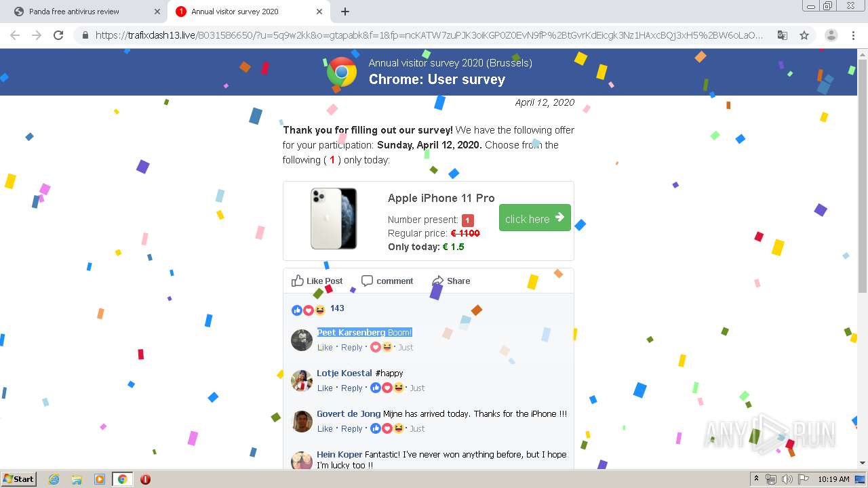The height and width of the screenshot is (488, 868).
Task: Click the 'Chrome: User survey' heading
Action: (437, 79)
